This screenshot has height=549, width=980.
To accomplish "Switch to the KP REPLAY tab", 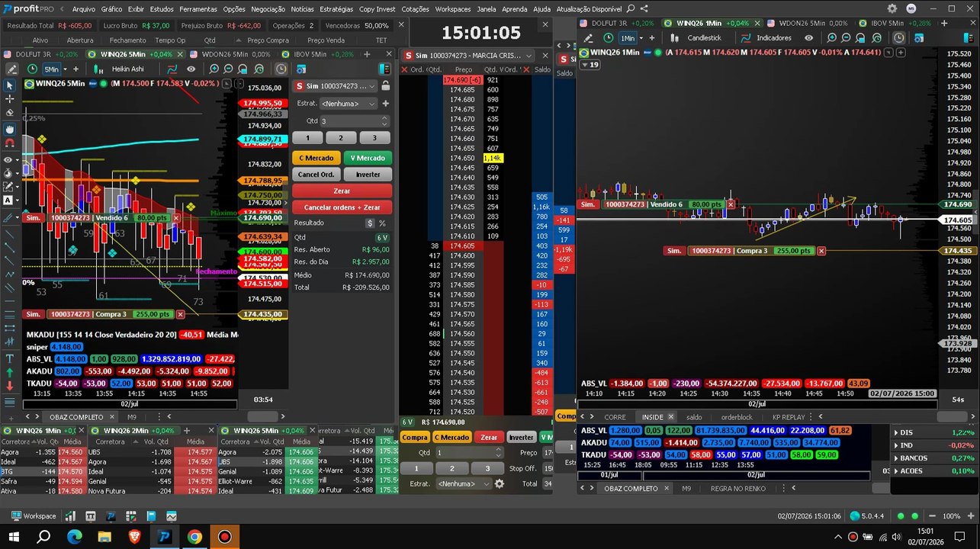I will 788,417.
